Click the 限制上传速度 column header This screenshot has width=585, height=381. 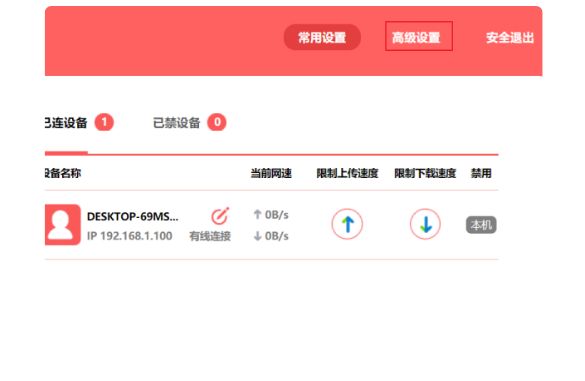(x=347, y=173)
